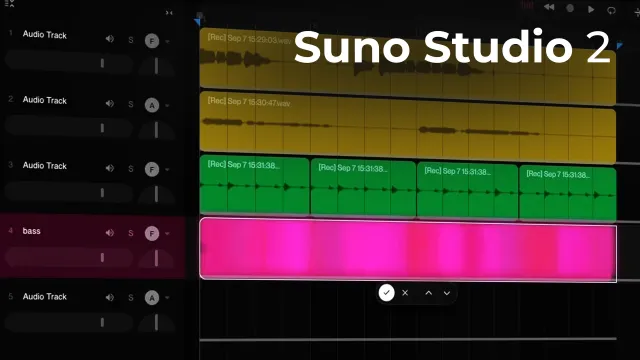Select previous variation with up chevron
The width and height of the screenshot is (640, 360).
pyautogui.click(x=429, y=293)
